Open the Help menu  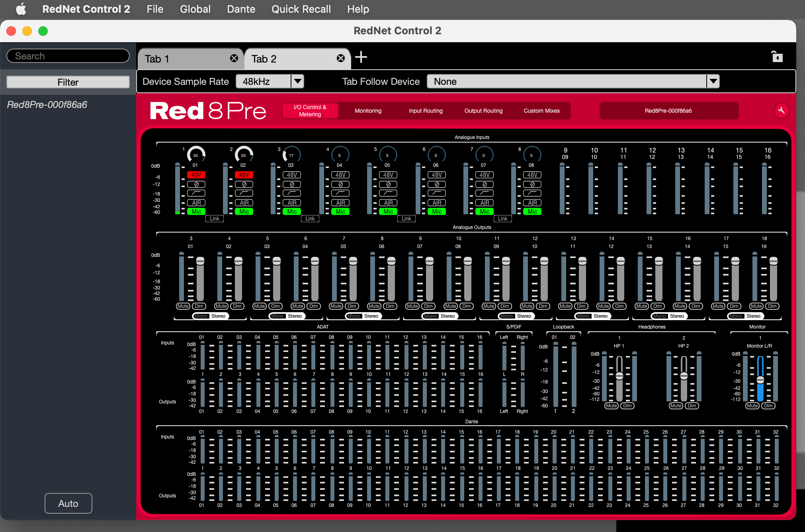click(x=358, y=9)
